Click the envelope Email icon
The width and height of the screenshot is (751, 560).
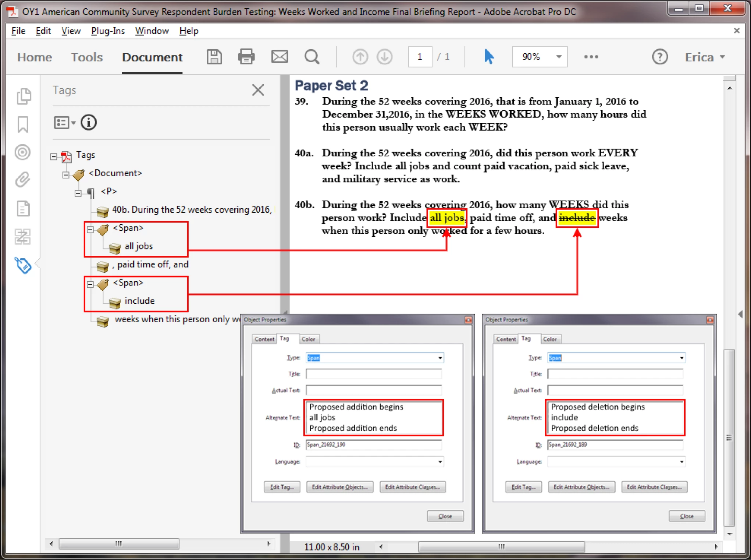(x=280, y=57)
